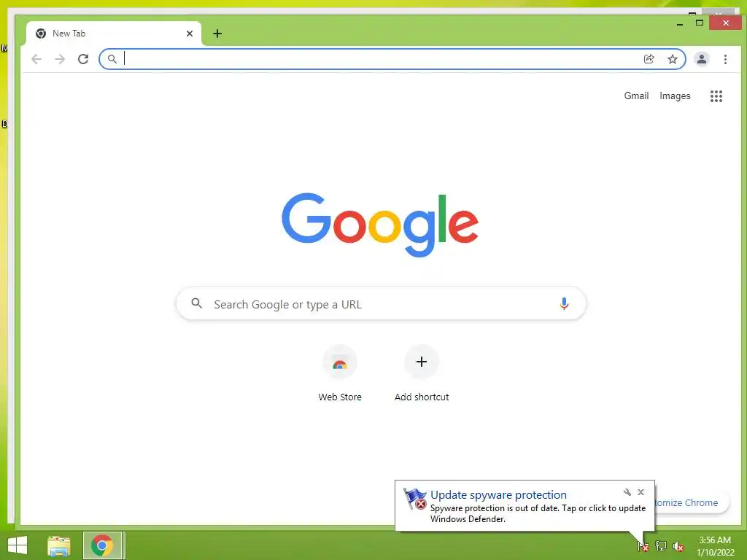Click Customize Chrome button
This screenshot has width=747, height=560.
(692, 502)
